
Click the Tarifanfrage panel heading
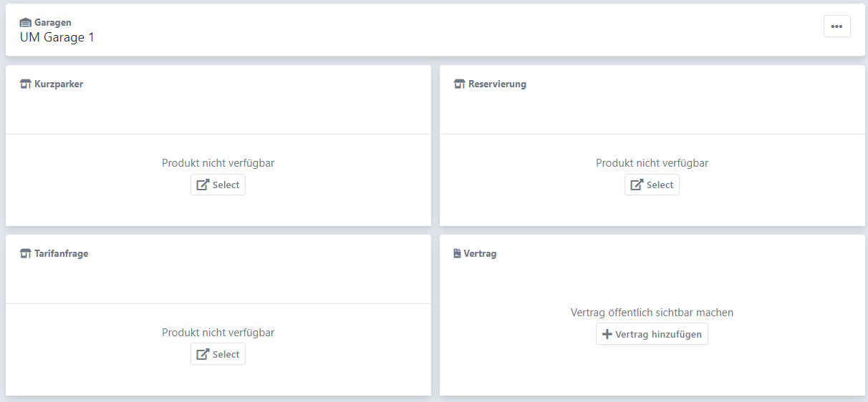pos(61,254)
